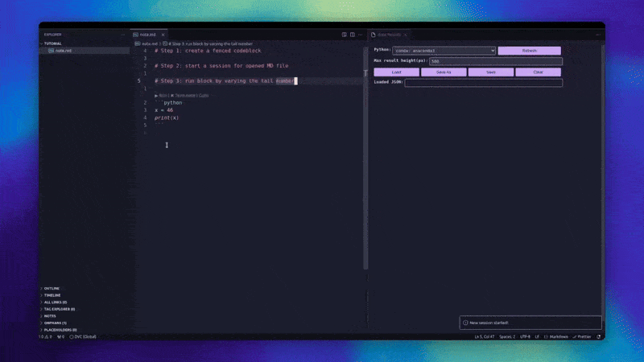The image size is (644, 362).
Task: Click the DVC (Global) status bar item
Action: point(83,337)
